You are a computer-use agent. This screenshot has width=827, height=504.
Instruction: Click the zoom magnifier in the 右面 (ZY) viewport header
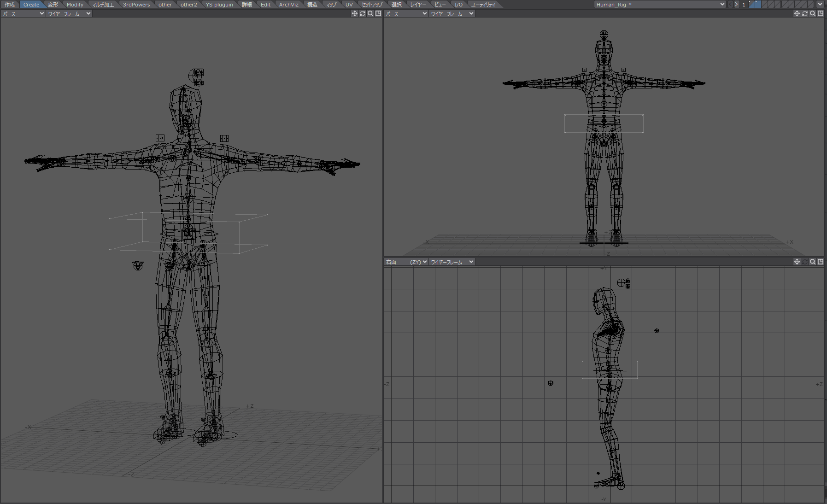tap(813, 262)
